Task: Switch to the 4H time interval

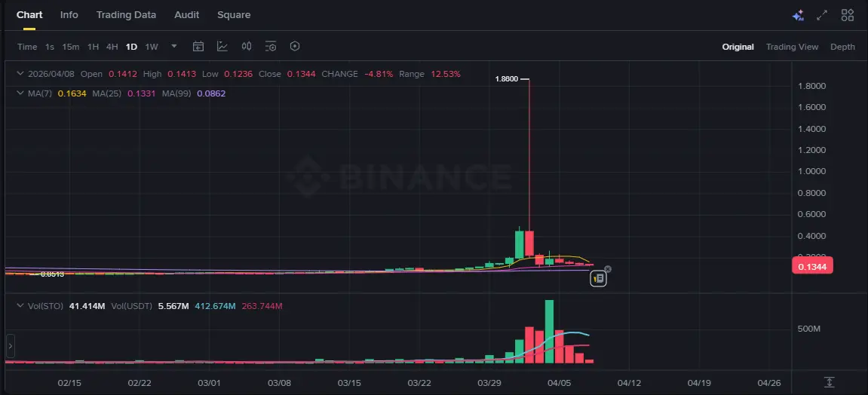Action: (x=112, y=47)
